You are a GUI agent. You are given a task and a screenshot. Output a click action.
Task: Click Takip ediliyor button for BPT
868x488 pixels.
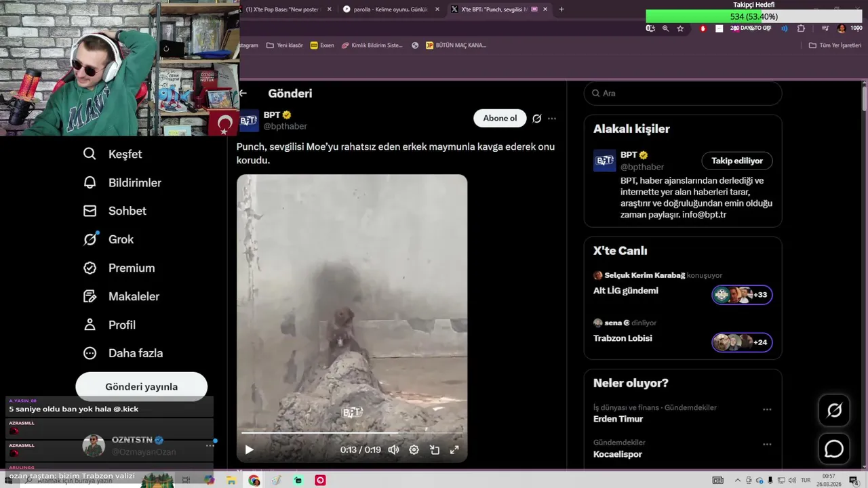pyautogui.click(x=737, y=161)
